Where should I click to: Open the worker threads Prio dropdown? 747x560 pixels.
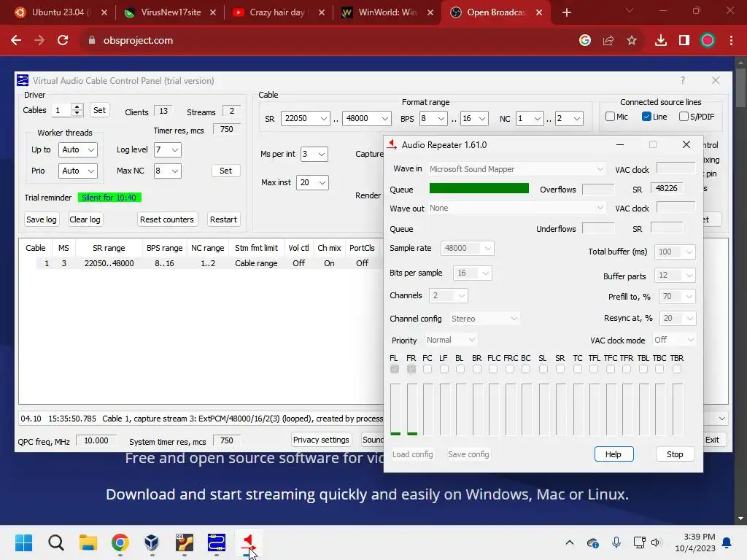pyautogui.click(x=78, y=171)
